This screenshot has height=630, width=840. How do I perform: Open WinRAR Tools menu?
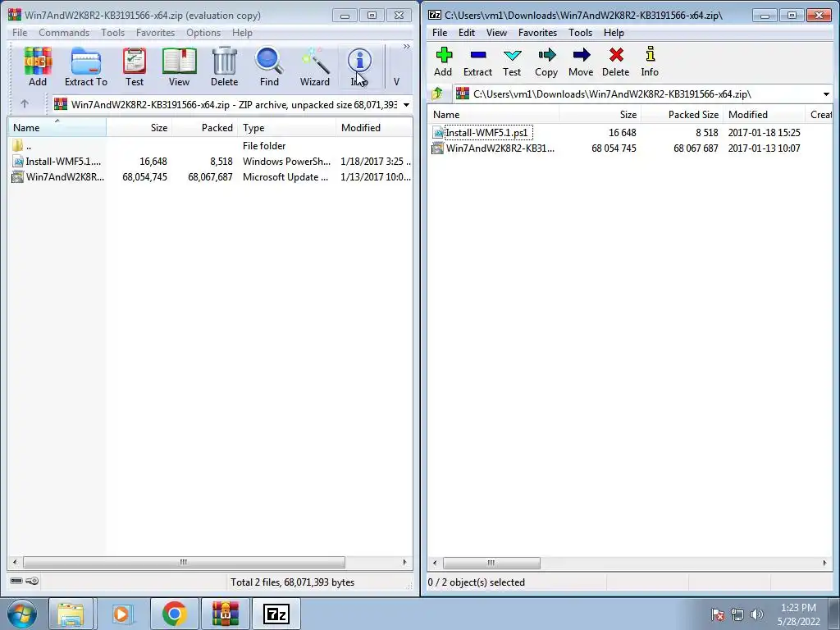click(112, 33)
